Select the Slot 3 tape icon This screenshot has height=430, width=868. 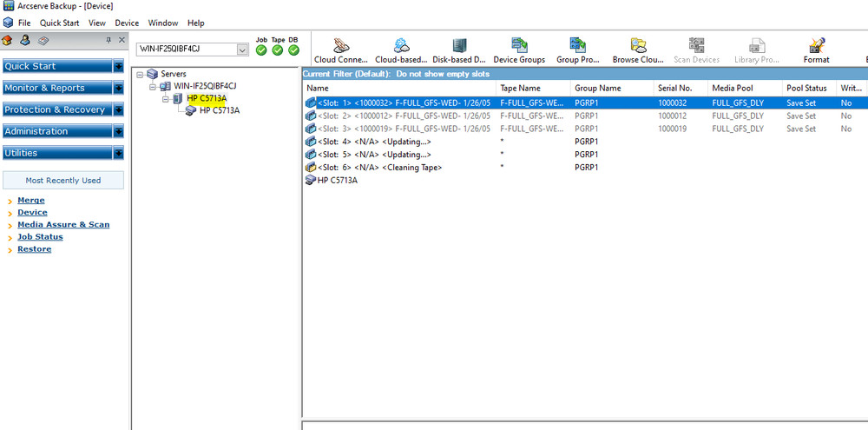[x=311, y=129]
